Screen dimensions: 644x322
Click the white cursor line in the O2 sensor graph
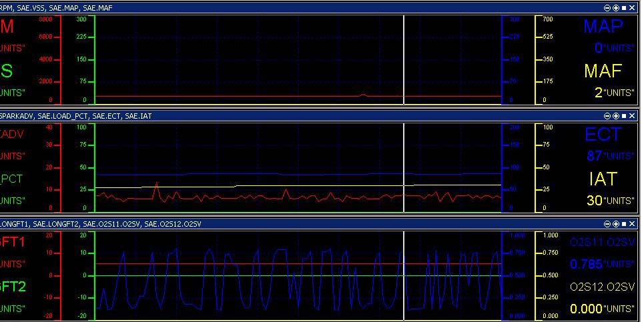tap(404, 275)
